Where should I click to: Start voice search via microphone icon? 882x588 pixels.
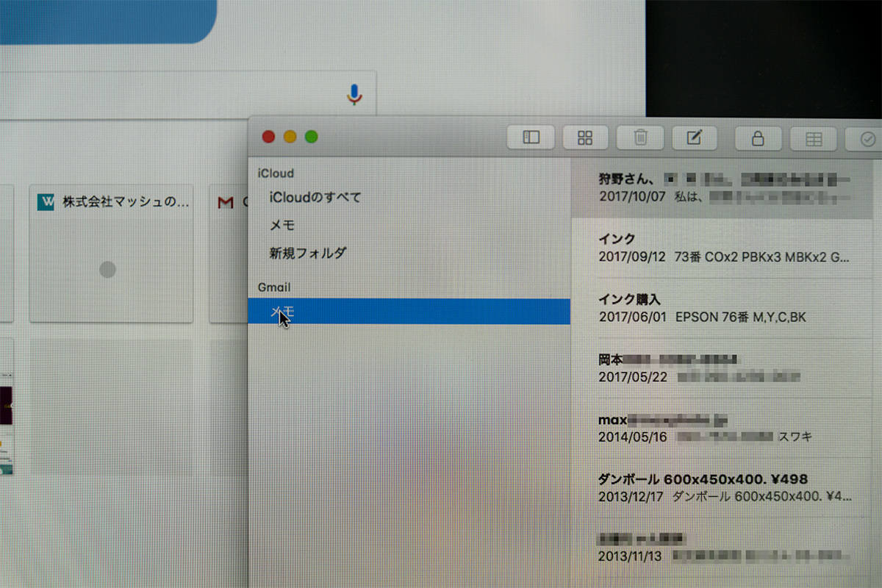coord(354,94)
